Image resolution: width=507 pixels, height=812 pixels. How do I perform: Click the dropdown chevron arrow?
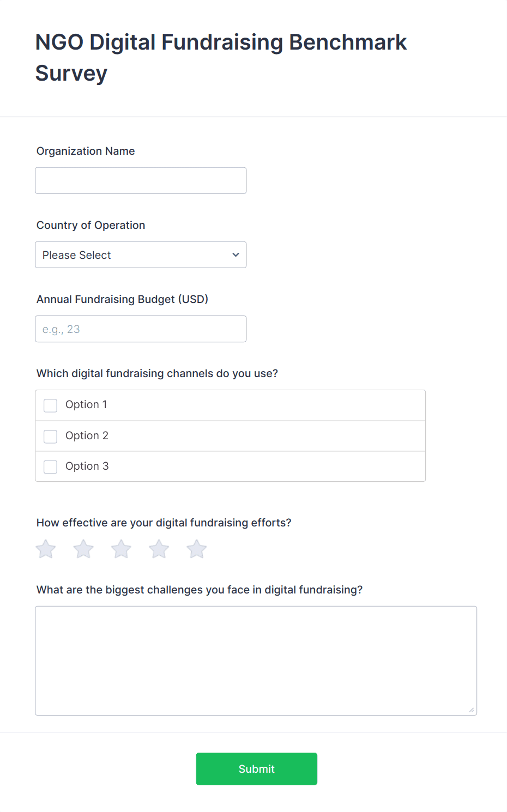coord(236,254)
